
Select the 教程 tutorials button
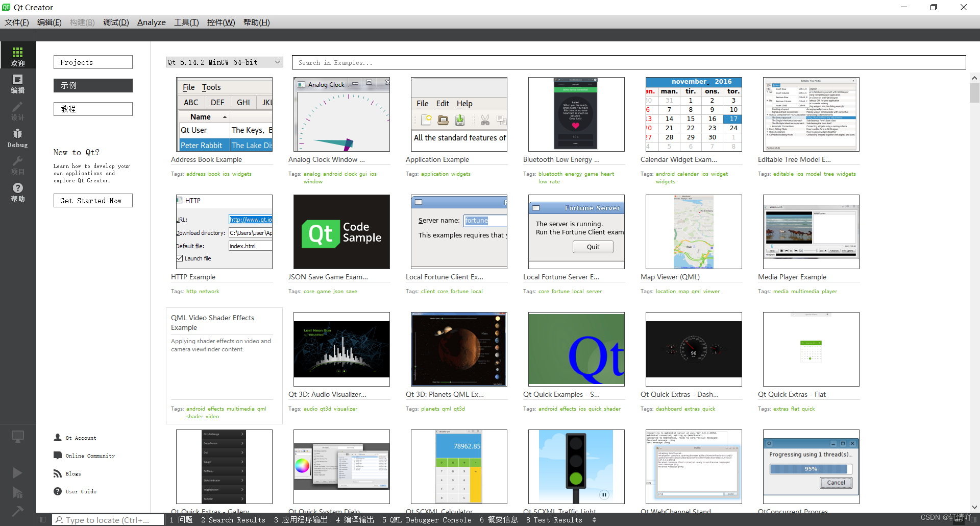click(93, 109)
